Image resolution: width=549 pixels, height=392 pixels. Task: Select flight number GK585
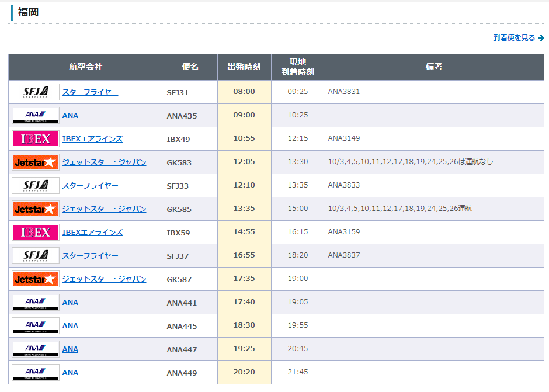pos(179,210)
